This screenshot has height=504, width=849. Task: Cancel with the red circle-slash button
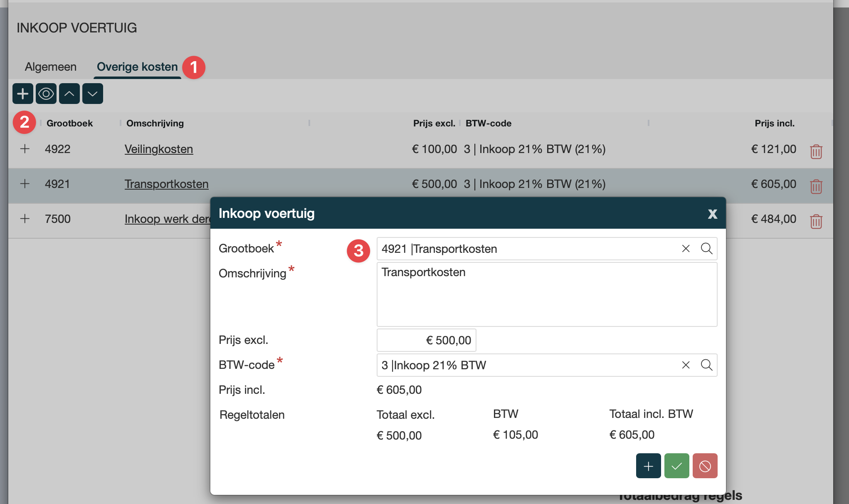coord(705,466)
